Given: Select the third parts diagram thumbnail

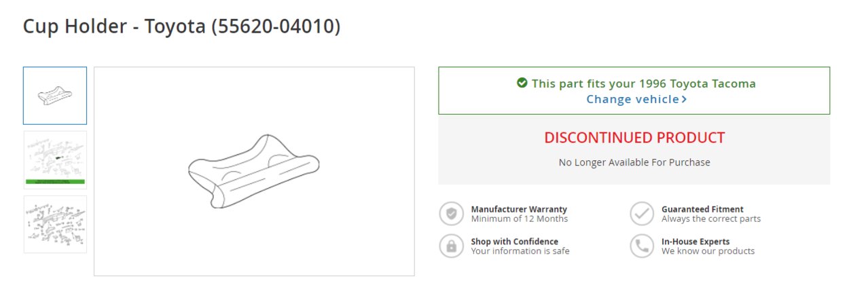Looking at the screenshot, I should (x=55, y=224).
